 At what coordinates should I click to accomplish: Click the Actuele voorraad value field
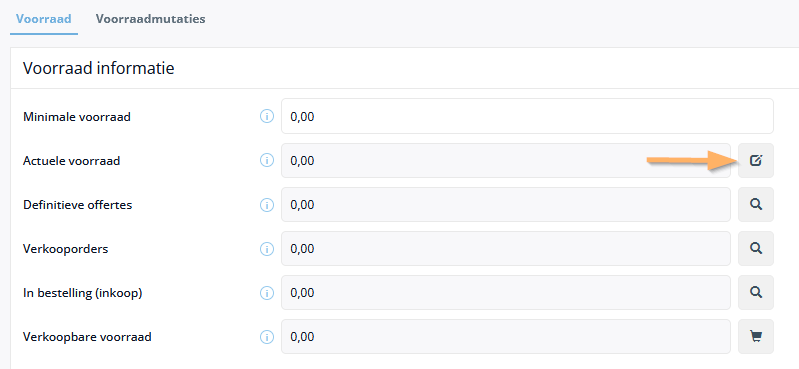pyautogui.click(x=506, y=161)
